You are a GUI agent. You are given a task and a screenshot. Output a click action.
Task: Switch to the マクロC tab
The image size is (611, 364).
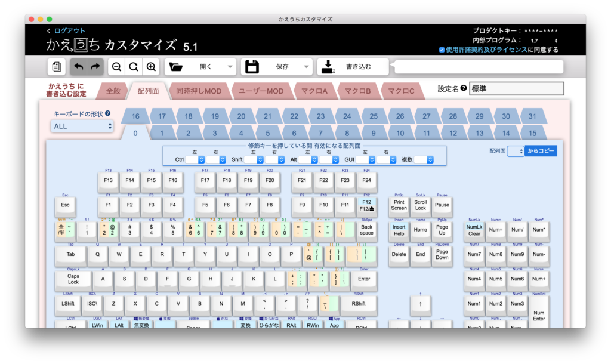click(401, 91)
